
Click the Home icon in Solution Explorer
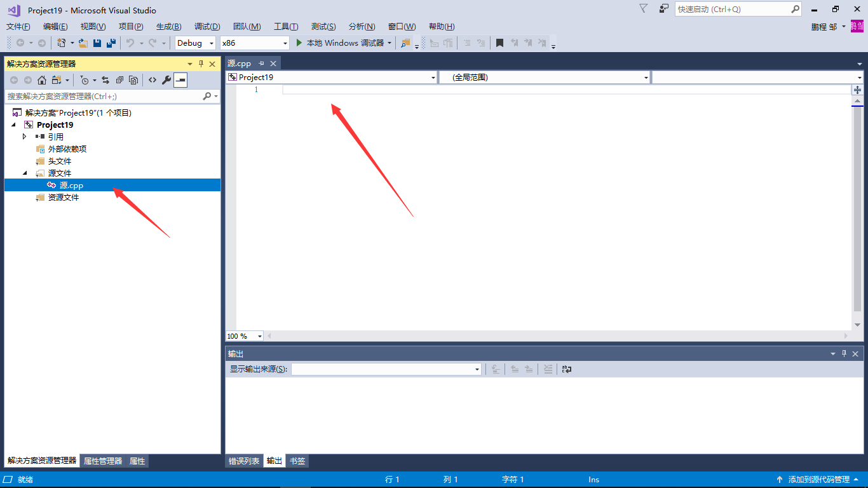click(41, 80)
